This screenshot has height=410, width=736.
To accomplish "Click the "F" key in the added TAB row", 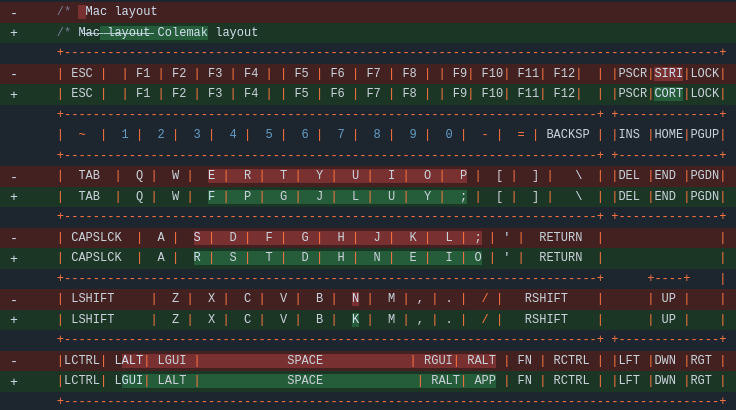I will 211,196.
